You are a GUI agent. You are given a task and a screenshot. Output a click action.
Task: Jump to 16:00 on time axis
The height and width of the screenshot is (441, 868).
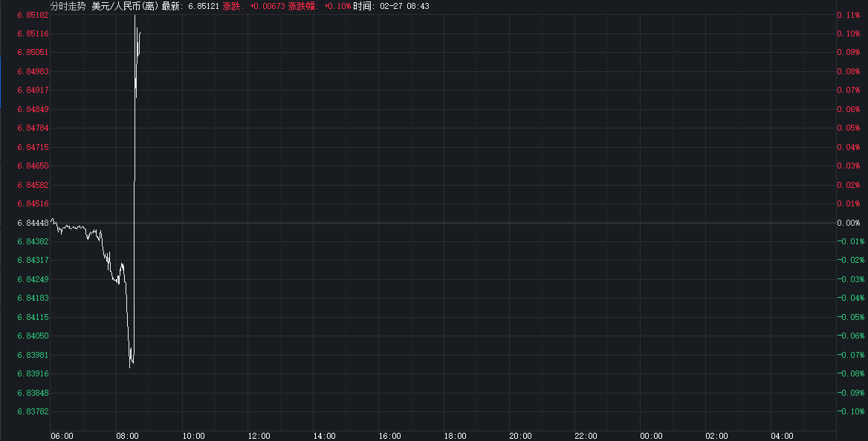(389, 436)
